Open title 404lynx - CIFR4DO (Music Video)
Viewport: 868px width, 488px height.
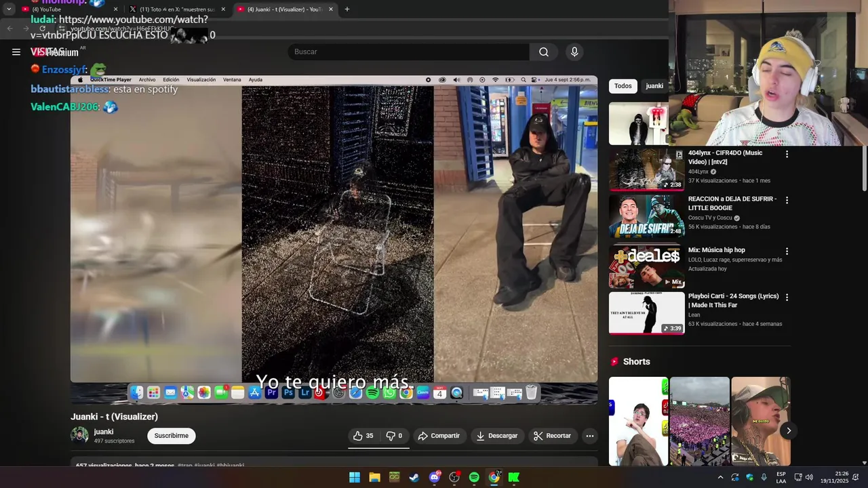725,157
